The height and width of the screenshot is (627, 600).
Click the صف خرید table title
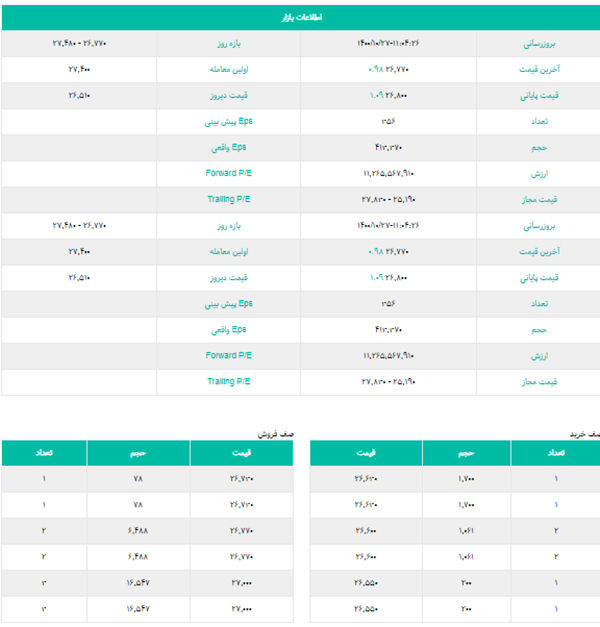(x=585, y=434)
